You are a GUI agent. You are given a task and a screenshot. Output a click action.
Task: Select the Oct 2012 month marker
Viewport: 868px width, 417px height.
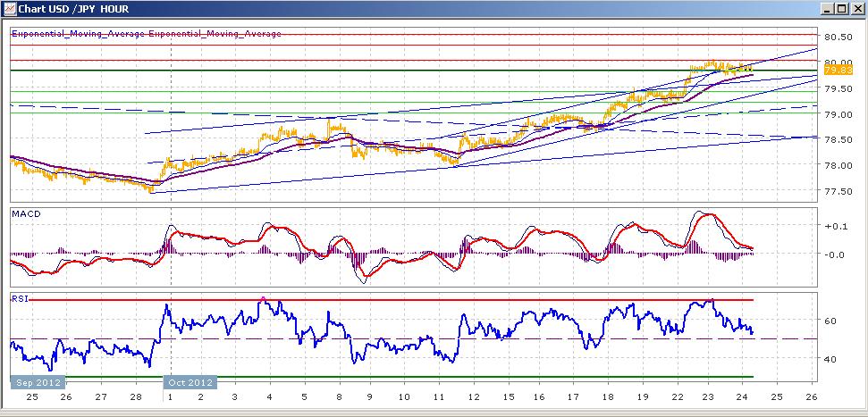coord(190,383)
